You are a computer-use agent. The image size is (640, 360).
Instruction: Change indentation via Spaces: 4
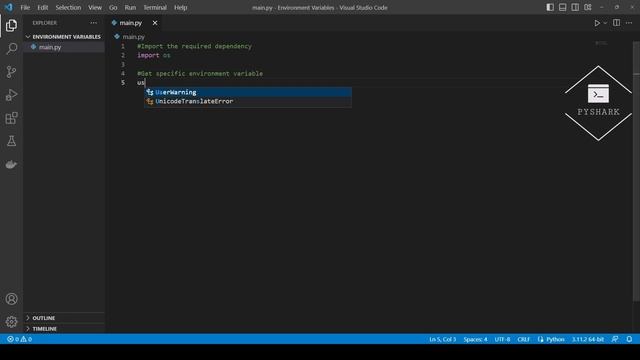click(475, 339)
